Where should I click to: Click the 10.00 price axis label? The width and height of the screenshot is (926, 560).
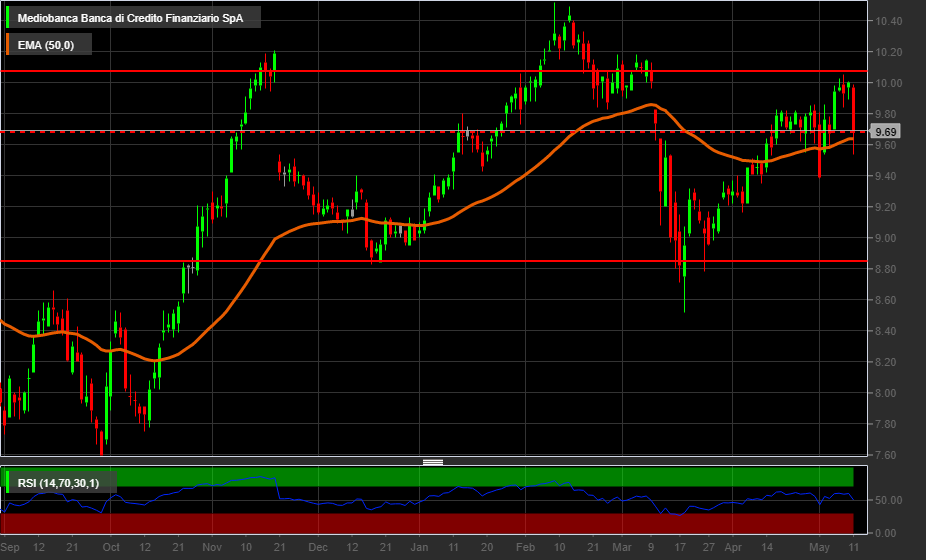[x=888, y=83]
